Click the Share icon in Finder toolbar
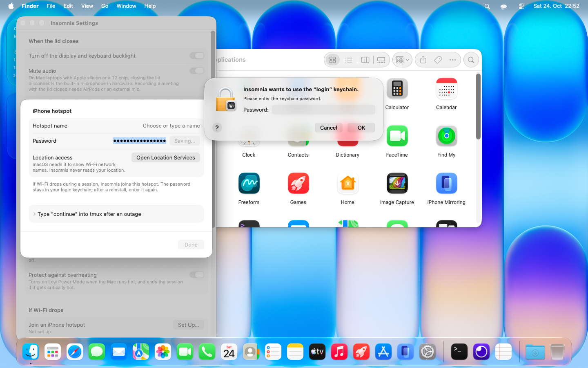This screenshot has width=588, height=368. [423, 60]
